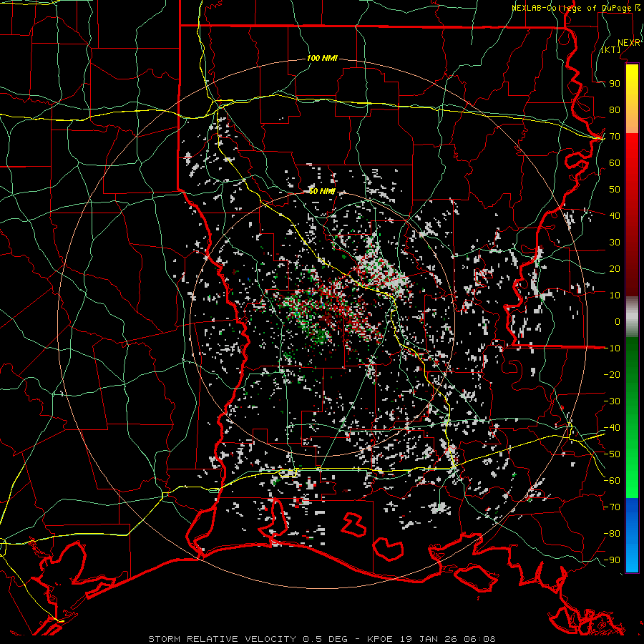Click the 50 value on velocity scale
644x644 pixels.
(615, 190)
